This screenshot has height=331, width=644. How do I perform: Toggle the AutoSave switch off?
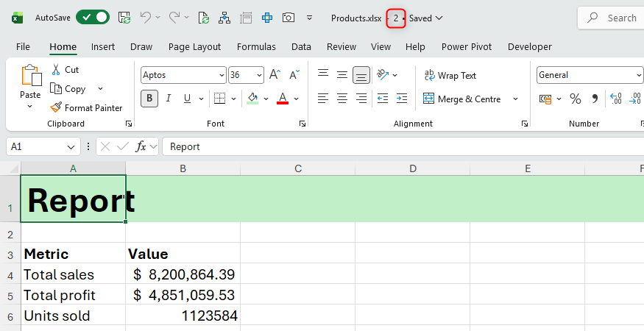click(x=93, y=17)
